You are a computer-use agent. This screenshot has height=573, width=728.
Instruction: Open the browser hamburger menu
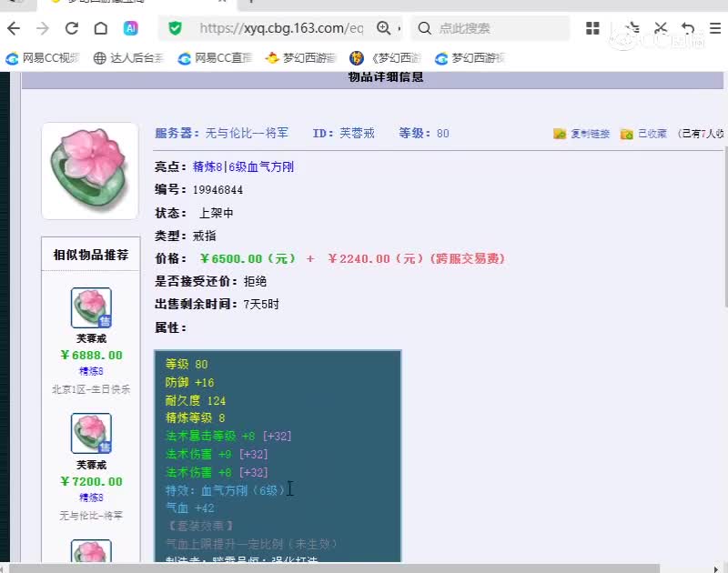(x=715, y=28)
